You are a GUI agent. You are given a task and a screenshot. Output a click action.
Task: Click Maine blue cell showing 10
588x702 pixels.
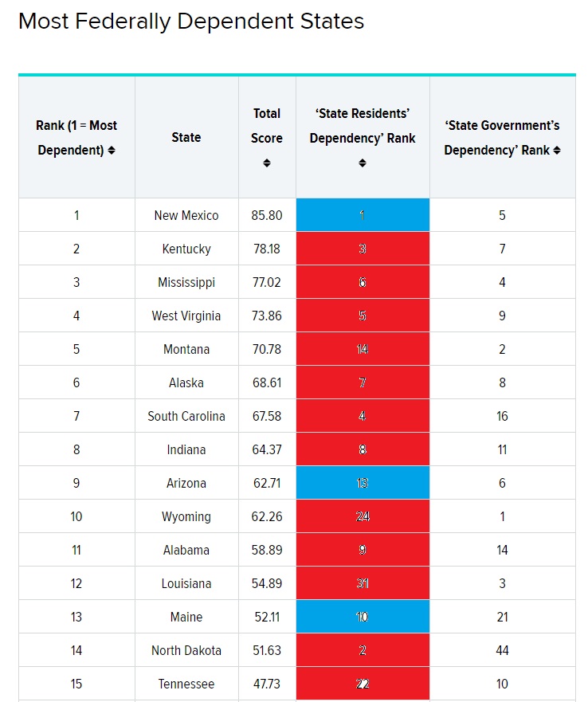tap(363, 617)
